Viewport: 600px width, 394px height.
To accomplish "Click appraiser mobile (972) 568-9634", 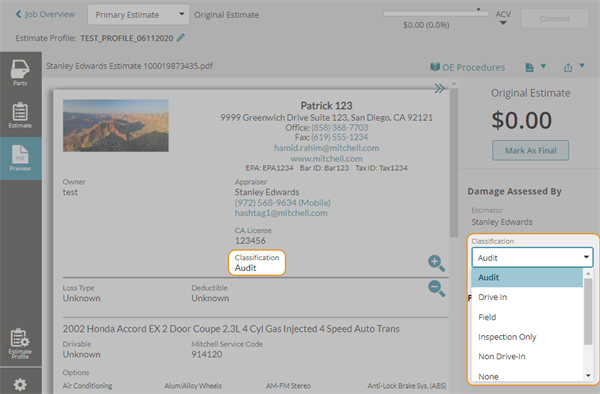I will pyautogui.click(x=282, y=202).
